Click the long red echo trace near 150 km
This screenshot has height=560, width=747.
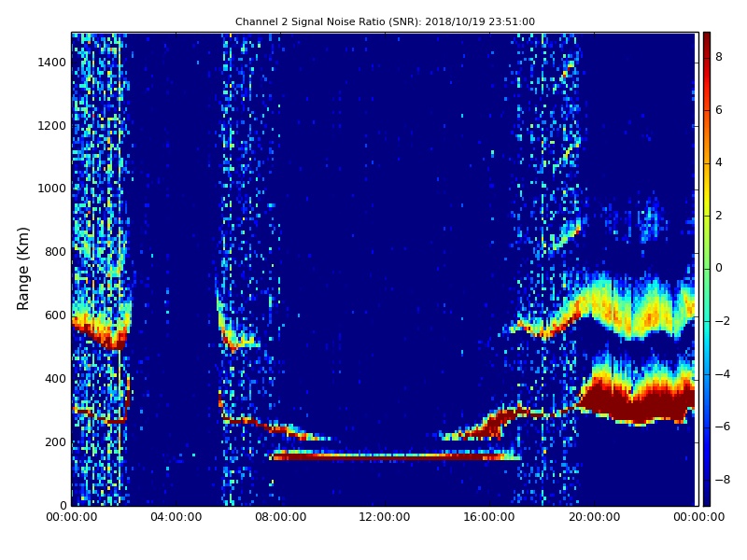pos(395,456)
